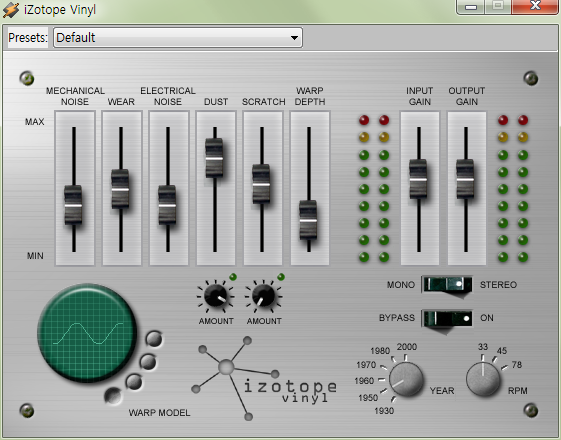The width and height of the screenshot is (561, 440).
Task: Click the Presets label
Action: (28, 38)
